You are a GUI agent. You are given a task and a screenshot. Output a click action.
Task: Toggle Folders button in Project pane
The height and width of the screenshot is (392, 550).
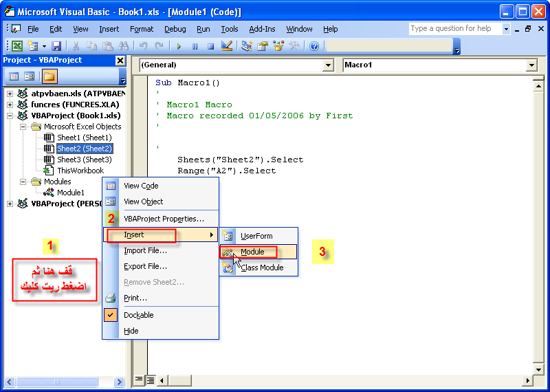49,76
